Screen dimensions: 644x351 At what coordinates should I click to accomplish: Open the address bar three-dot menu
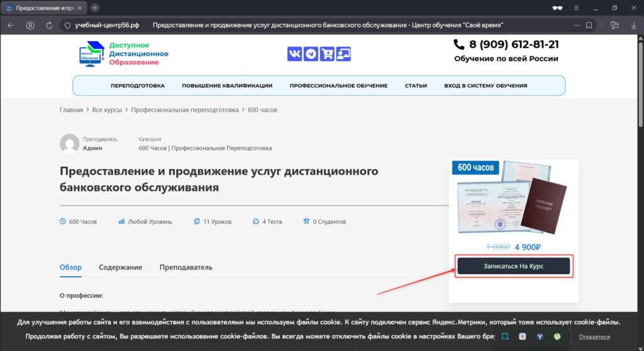pyautogui.click(x=577, y=25)
